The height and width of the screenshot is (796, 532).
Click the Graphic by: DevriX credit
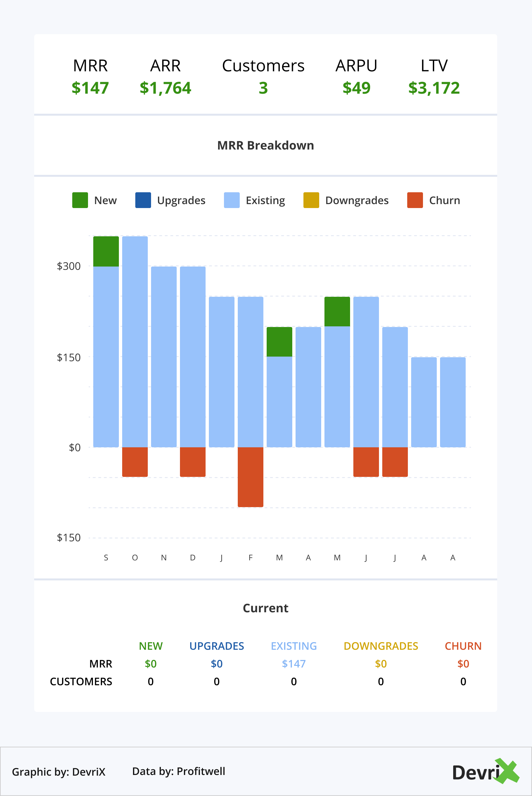tap(59, 772)
